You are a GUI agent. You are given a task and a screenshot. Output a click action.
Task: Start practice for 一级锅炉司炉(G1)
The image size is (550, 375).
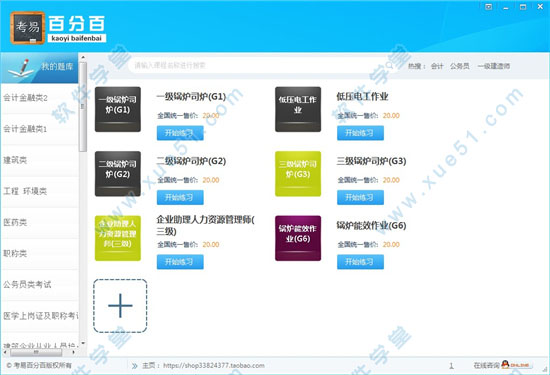pyautogui.click(x=180, y=133)
